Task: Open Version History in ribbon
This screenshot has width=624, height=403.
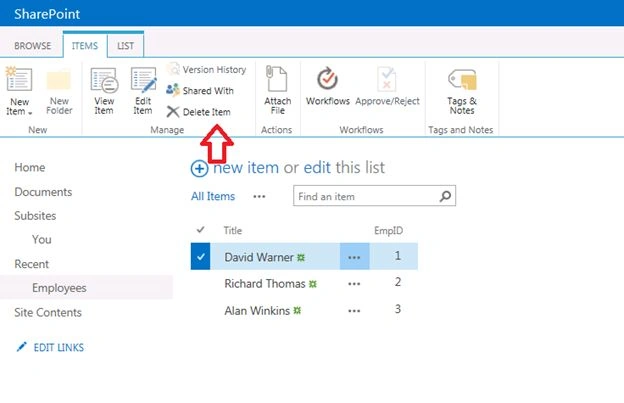Action: (x=207, y=69)
